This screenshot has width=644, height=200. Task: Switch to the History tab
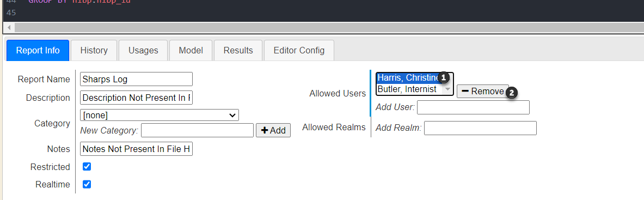pyautogui.click(x=94, y=51)
